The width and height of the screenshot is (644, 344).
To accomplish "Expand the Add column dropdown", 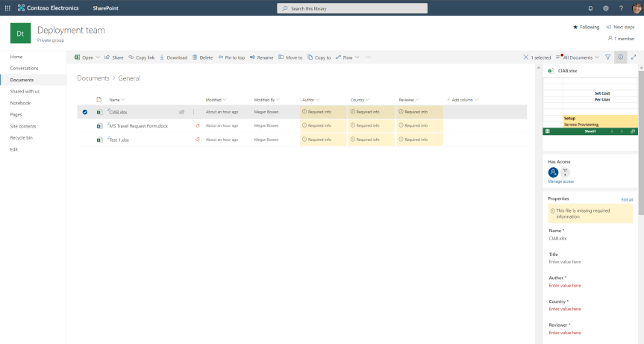I will tap(463, 99).
